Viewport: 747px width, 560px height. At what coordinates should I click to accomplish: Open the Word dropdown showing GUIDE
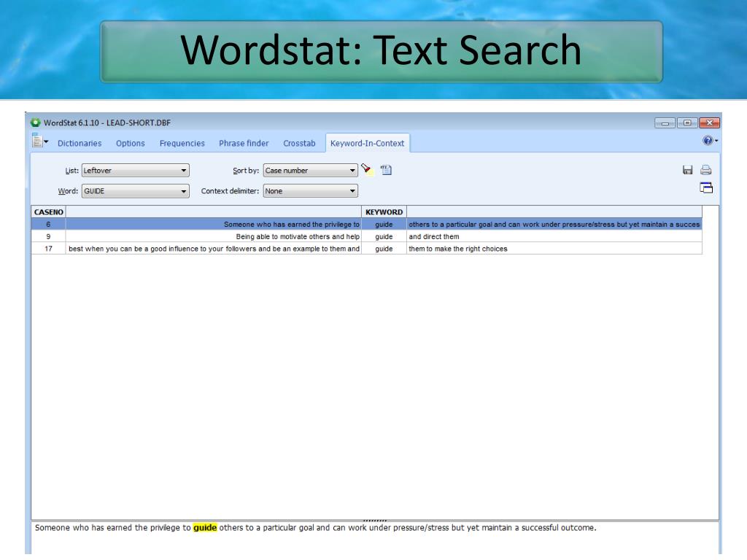coord(135,191)
